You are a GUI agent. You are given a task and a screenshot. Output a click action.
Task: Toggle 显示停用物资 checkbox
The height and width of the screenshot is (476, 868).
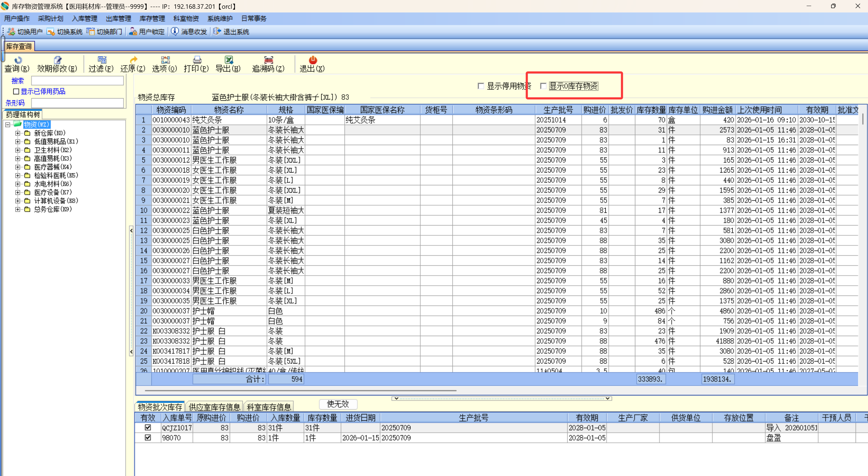[x=481, y=86]
